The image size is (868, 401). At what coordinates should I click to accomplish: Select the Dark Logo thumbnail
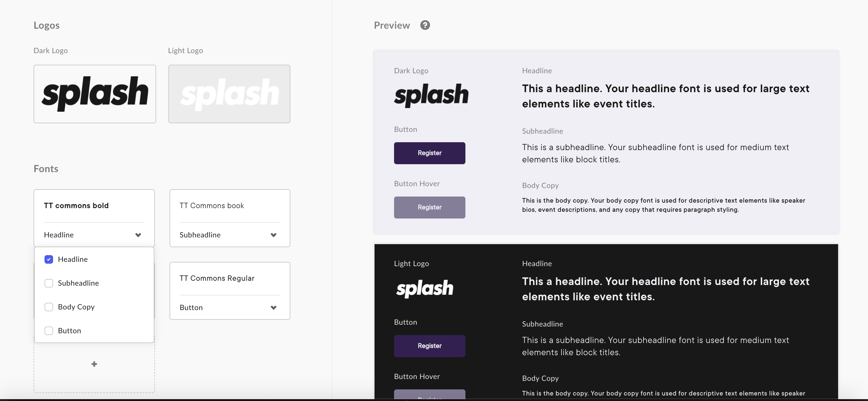[95, 94]
